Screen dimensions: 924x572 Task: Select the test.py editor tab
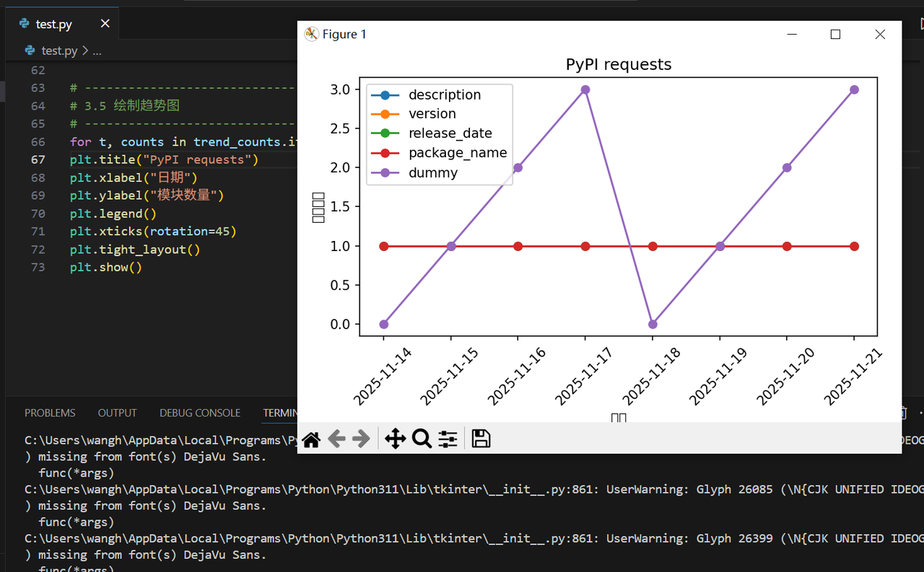[54, 25]
